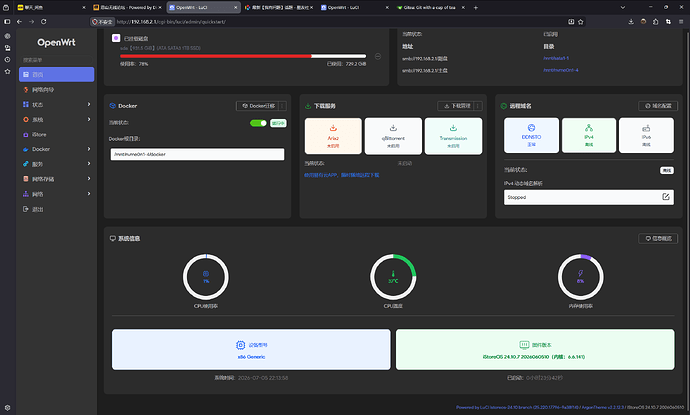Expand the Docker sidebar chevron
690x415 pixels.
89,149
